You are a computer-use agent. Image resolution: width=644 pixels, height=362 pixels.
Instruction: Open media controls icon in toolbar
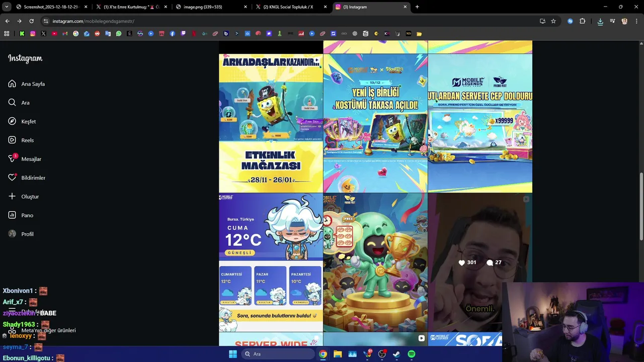612,21
